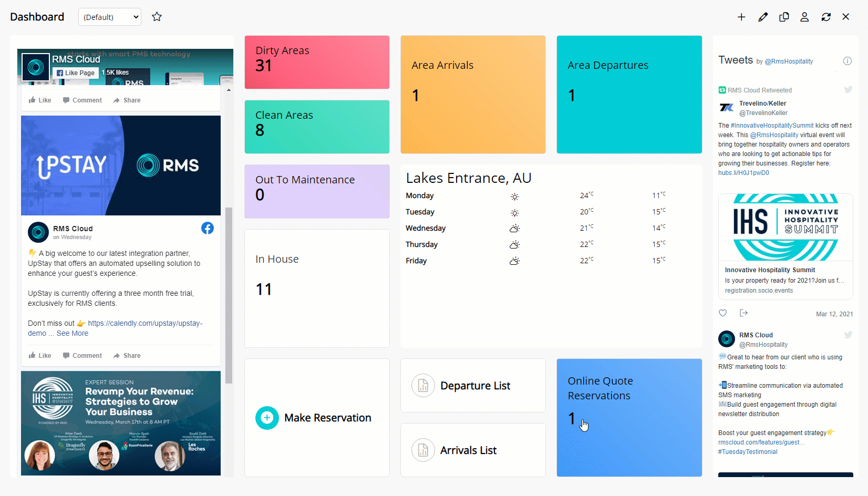868x496 pixels.
Task: Click Trevelino/Keller profile avatar
Action: pyautogui.click(x=727, y=108)
